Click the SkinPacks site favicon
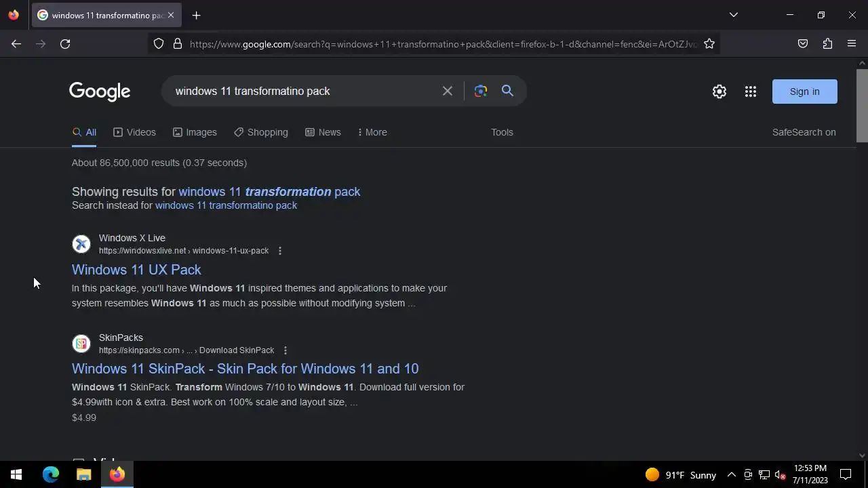 click(81, 344)
